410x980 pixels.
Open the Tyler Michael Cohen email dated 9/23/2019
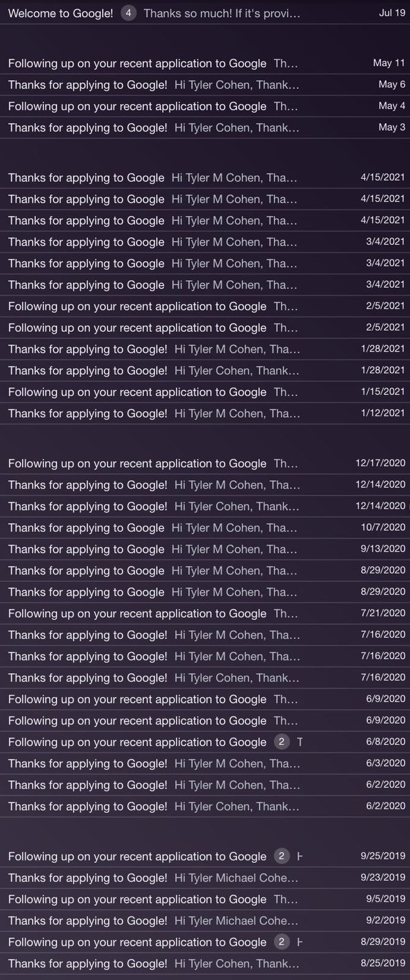[x=205, y=878]
